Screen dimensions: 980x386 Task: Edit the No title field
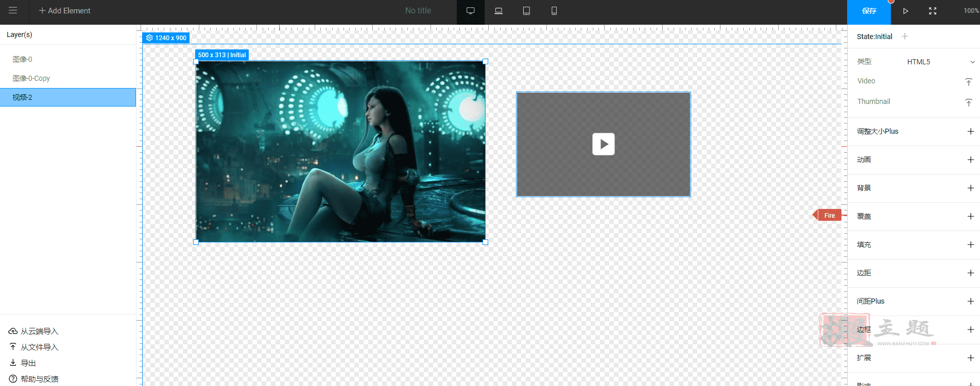[x=418, y=10]
